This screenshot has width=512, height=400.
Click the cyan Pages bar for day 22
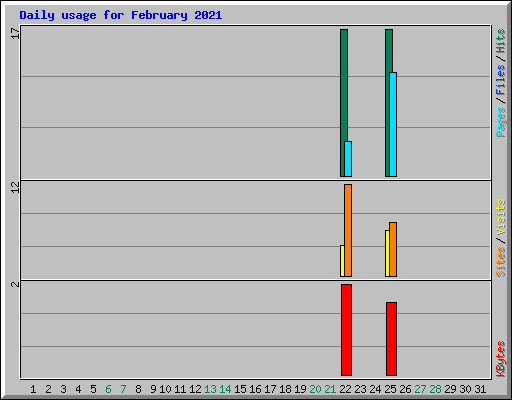348,159
